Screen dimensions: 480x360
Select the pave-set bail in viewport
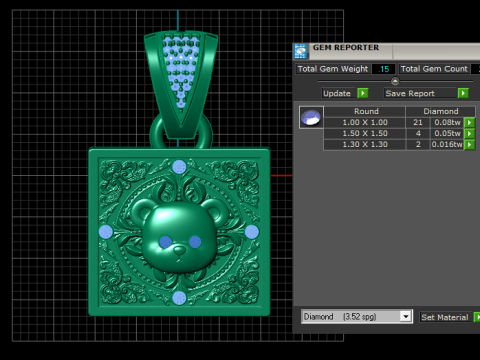181,85
